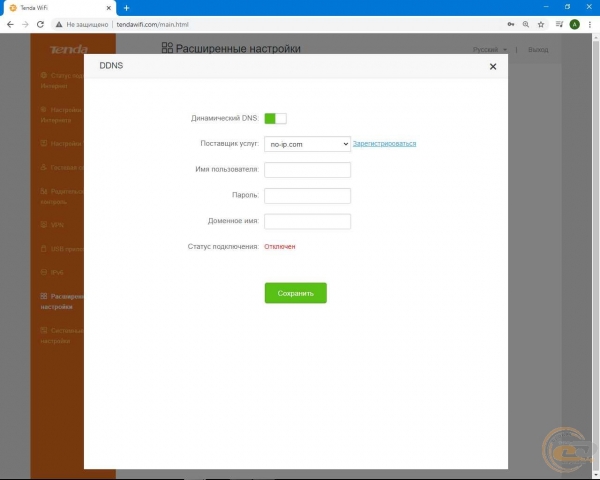Click the Расширенные настройки header grid icon
This screenshot has width=600, height=480.
[167, 47]
